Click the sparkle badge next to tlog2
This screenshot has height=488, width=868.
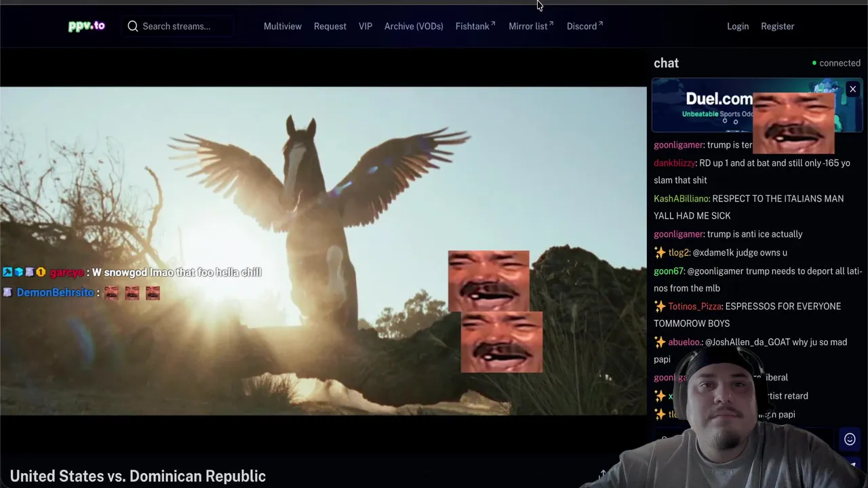[660, 252]
